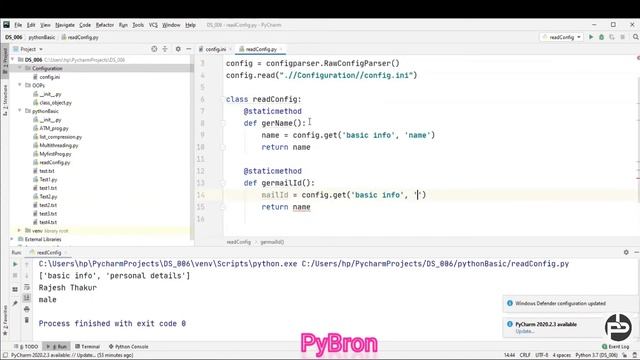Viewport: 640px width, 360px height.
Task: Click the 4 spaces indent status entry
Action: 562,355
